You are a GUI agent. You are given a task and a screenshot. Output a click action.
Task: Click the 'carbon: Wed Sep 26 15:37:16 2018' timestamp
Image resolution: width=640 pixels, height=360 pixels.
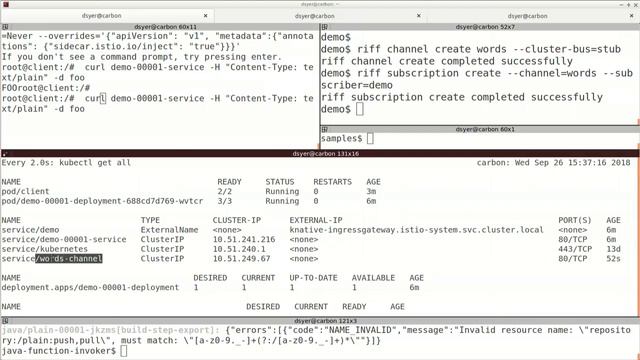point(553,163)
